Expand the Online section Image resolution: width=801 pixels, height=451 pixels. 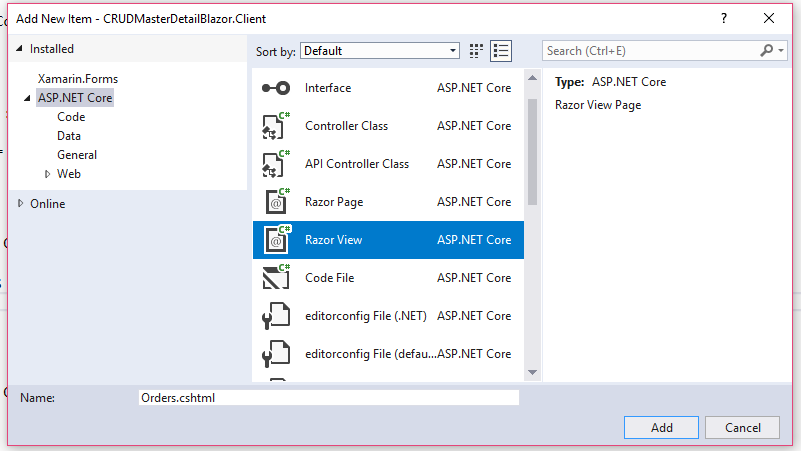point(20,203)
